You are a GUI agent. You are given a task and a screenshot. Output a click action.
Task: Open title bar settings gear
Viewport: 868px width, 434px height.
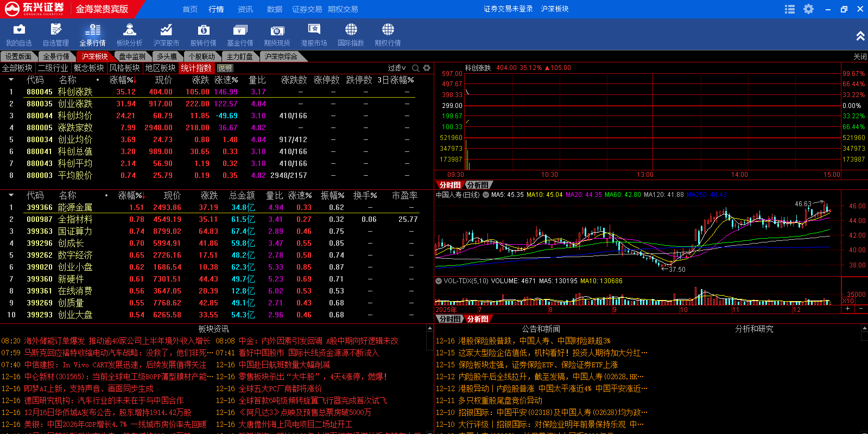coord(808,9)
